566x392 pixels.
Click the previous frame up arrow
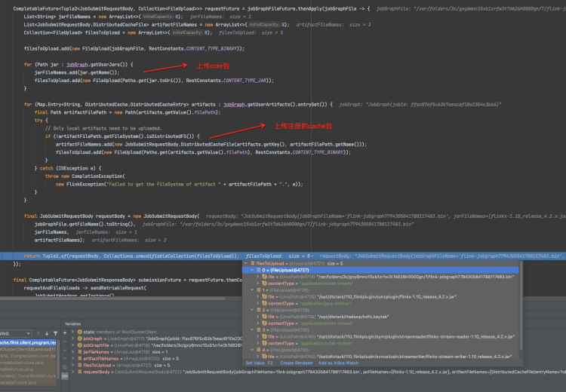[38, 334]
